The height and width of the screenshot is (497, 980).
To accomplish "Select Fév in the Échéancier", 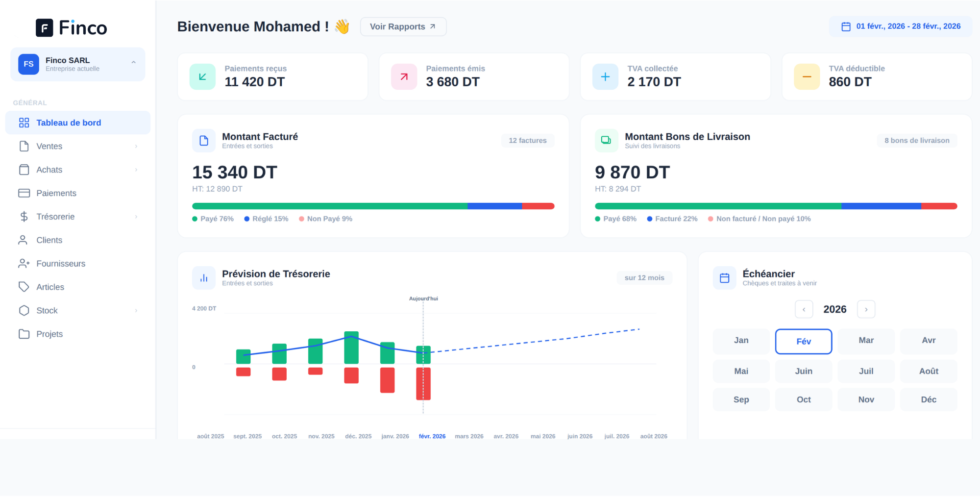I will (x=804, y=342).
